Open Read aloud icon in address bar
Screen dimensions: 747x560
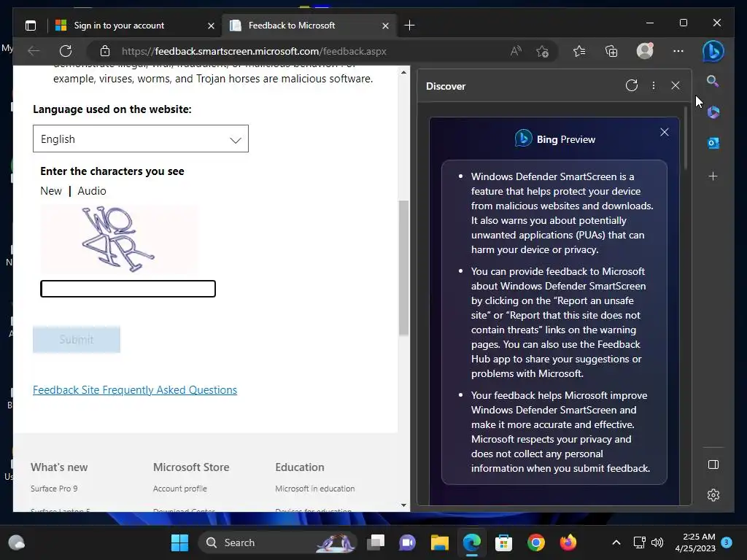(516, 51)
